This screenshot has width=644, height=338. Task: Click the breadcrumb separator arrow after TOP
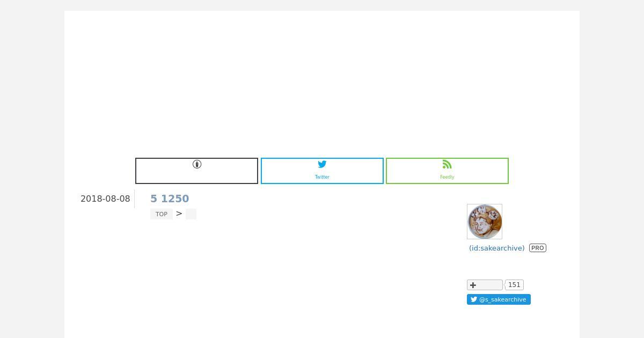[x=179, y=214]
